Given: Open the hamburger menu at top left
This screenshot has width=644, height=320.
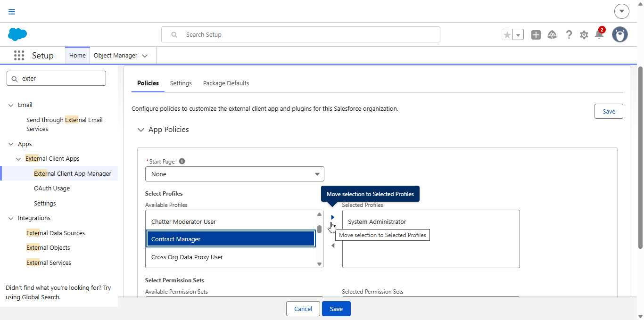Looking at the screenshot, I should [12, 12].
